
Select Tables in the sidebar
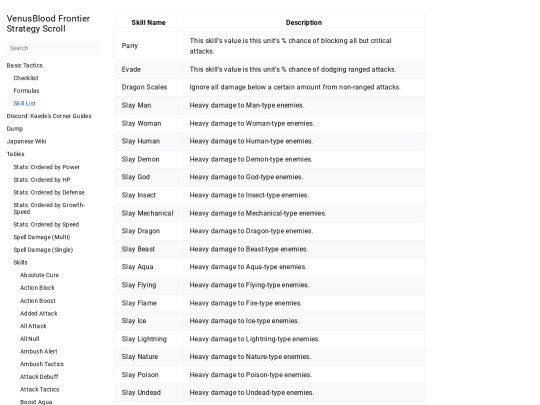tap(15, 154)
